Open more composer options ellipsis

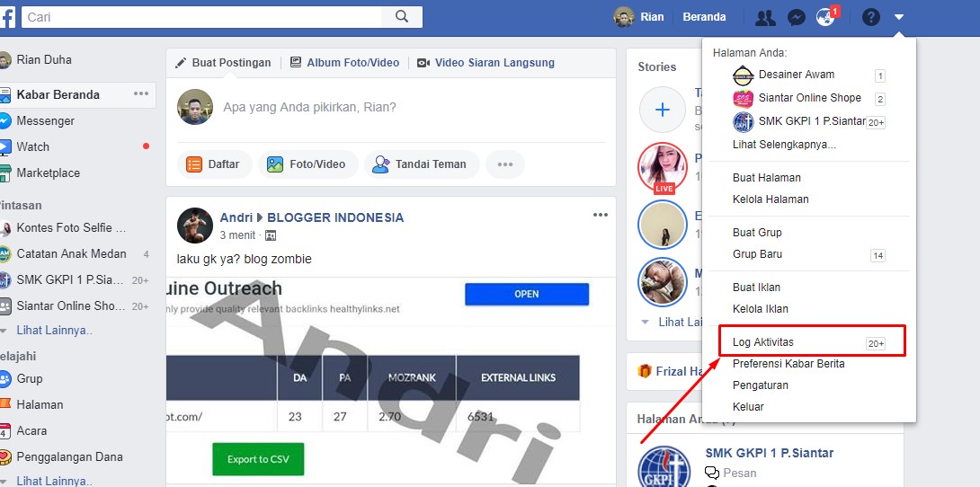(x=505, y=164)
